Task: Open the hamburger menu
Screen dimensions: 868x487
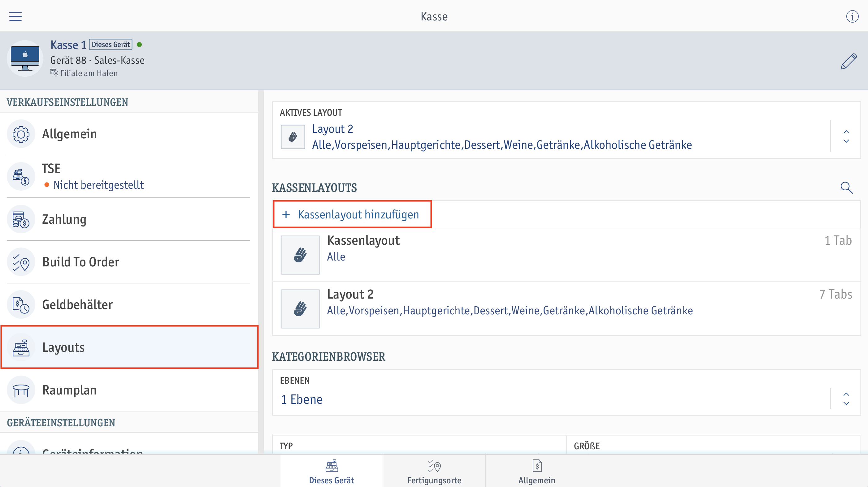Action: pos(15,16)
